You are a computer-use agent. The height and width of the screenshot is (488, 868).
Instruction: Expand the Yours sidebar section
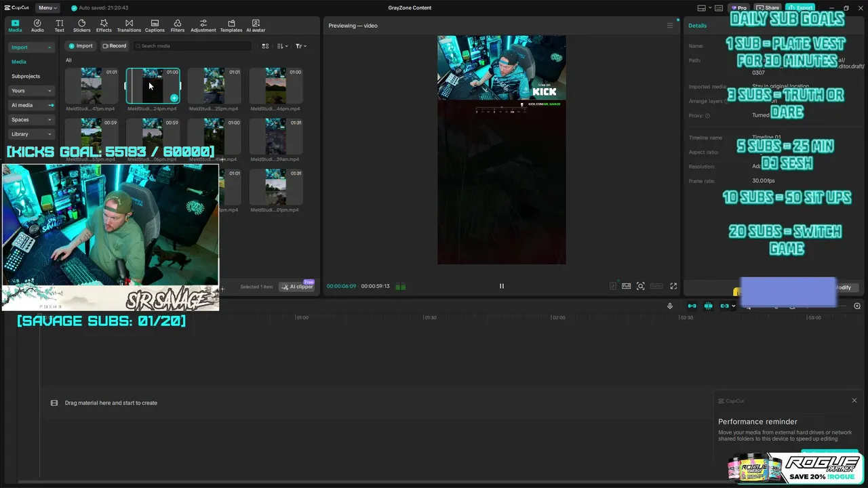point(31,91)
